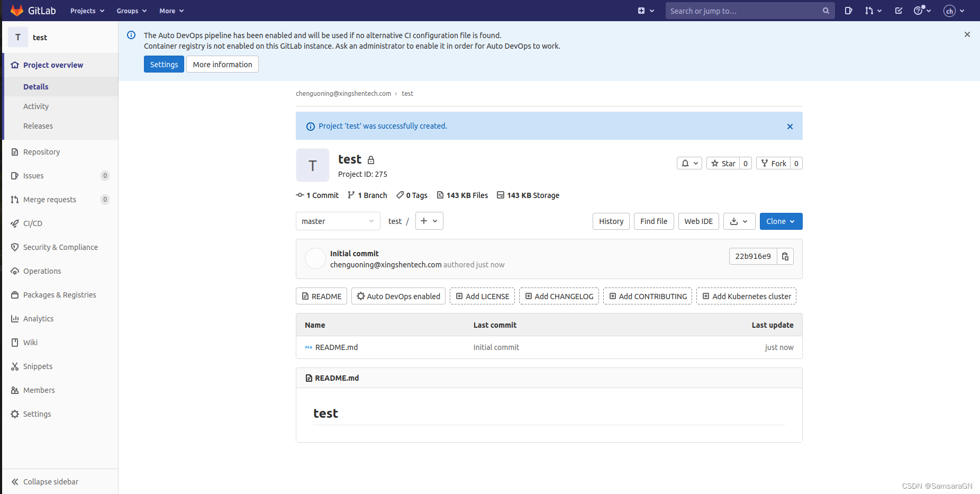The height and width of the screenshot is (494, 980).
Task: Click the README.md panel header link
Action: 337,378
